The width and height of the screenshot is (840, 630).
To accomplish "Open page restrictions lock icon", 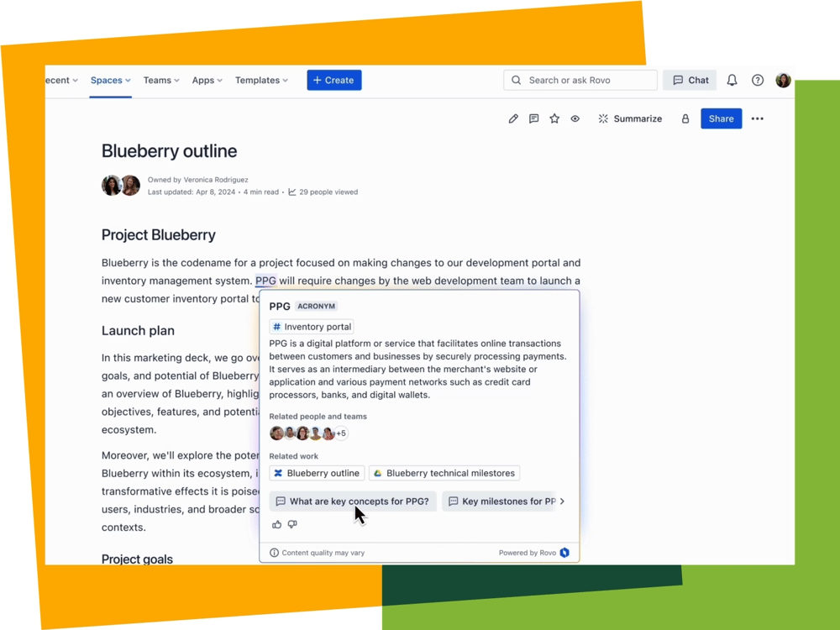I will 685,119.
